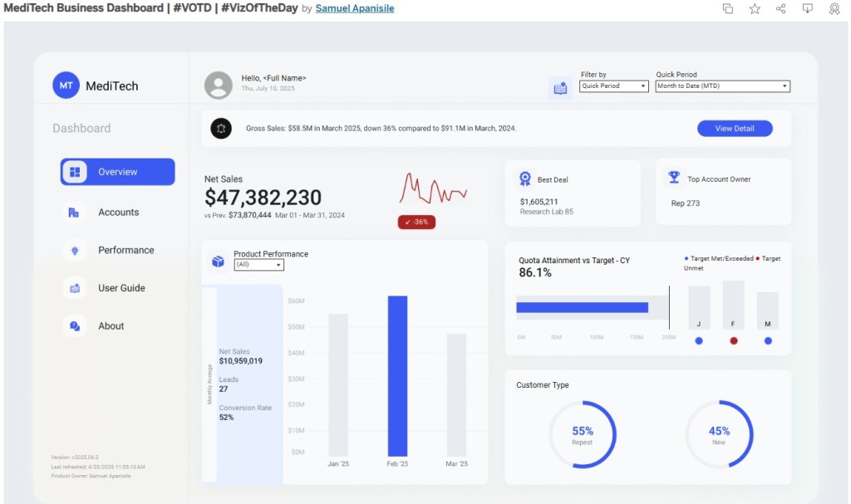Expand the Quick Period Month to Date dropdown

coord(722,86)
